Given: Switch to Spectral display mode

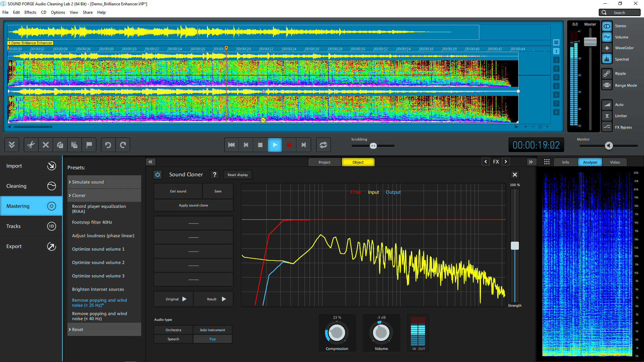Looking at the screenshot, I should pyautogui.click(x=607, y=59).
